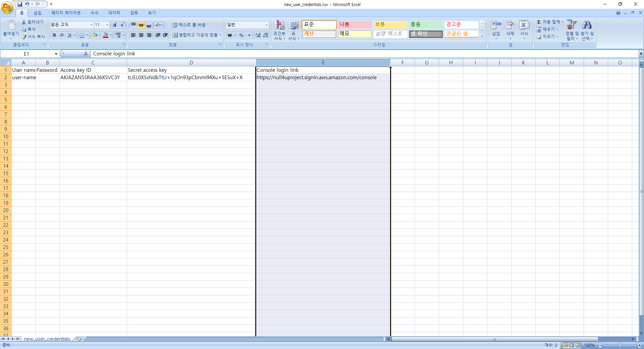Expand fill color dropdown arrow

coord(100,35)
